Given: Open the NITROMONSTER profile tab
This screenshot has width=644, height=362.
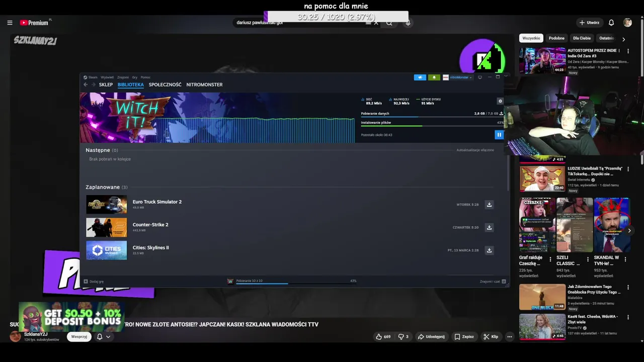Looking at the screenshot, I should pyautogui.click(x=204, y=84).
